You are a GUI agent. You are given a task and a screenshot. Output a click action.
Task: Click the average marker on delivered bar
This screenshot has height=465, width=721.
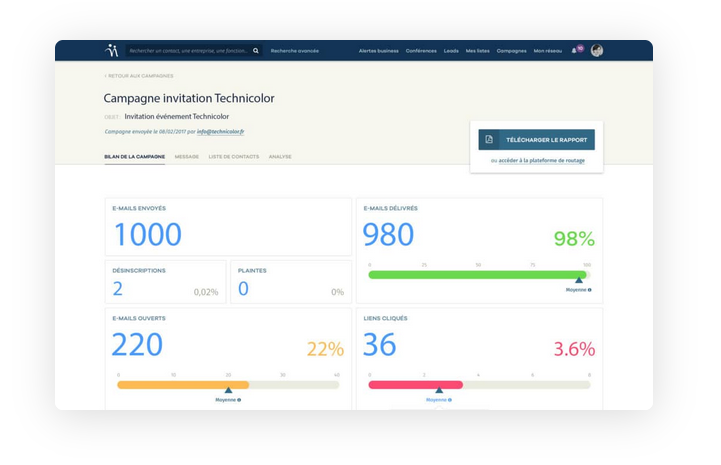tap(579, 280)
